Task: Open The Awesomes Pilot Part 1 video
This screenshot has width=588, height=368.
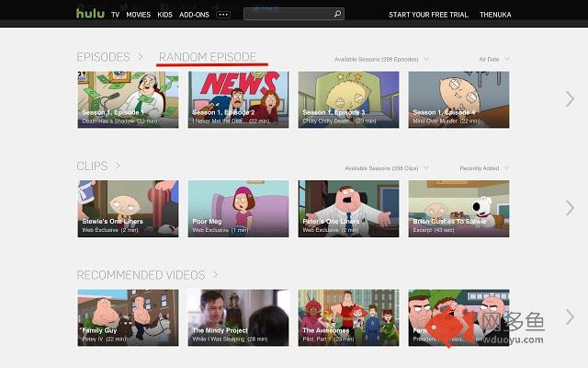Action: [348, 317]
